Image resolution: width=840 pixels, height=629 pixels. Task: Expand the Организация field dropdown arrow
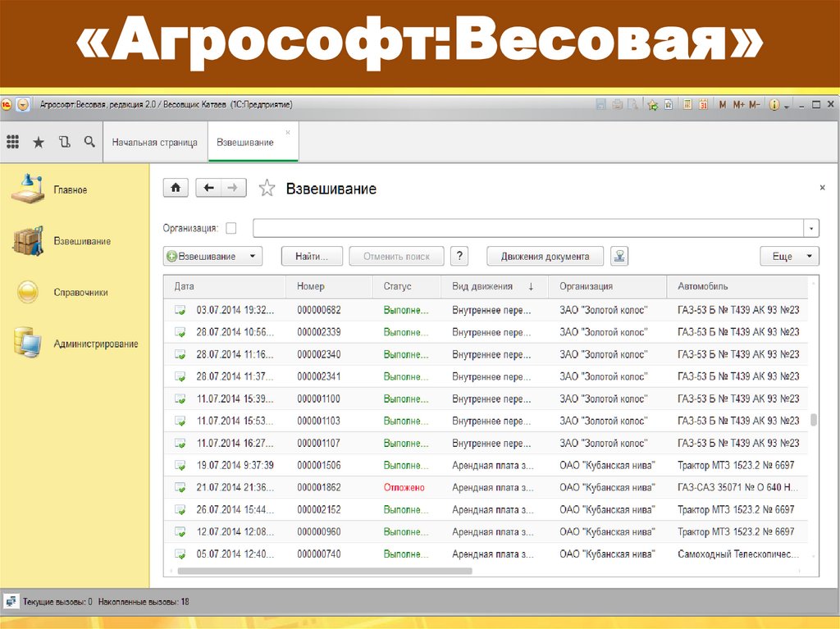click(811, 228)
